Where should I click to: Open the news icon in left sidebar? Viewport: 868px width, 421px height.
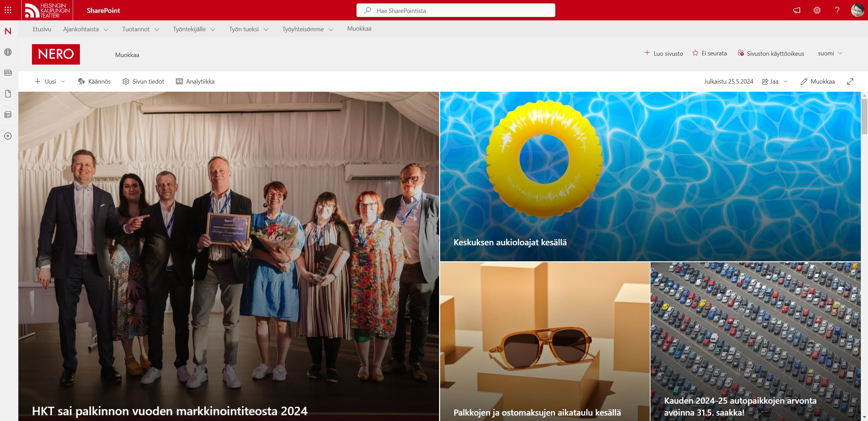click(x=8, y=73)
